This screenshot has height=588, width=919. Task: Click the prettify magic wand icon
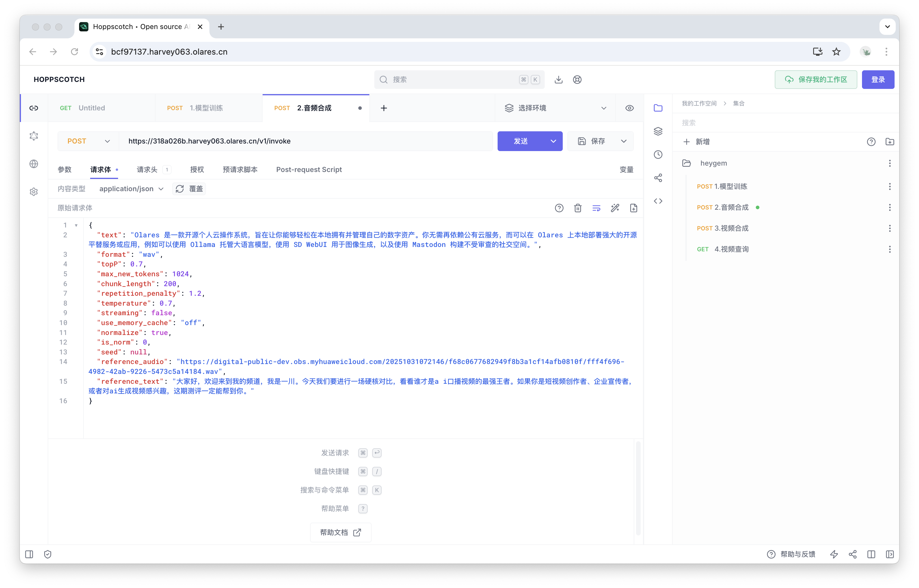tap(615, 208)
